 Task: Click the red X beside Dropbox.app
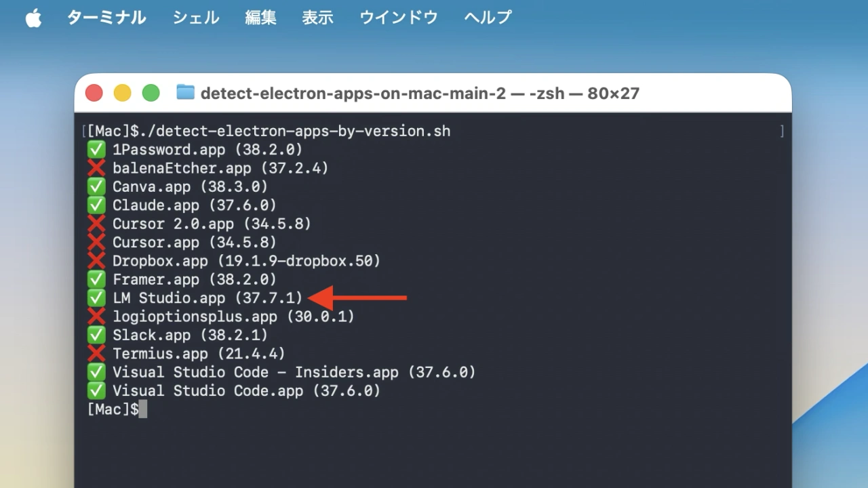pyautogui.click(x=96, y=260)
